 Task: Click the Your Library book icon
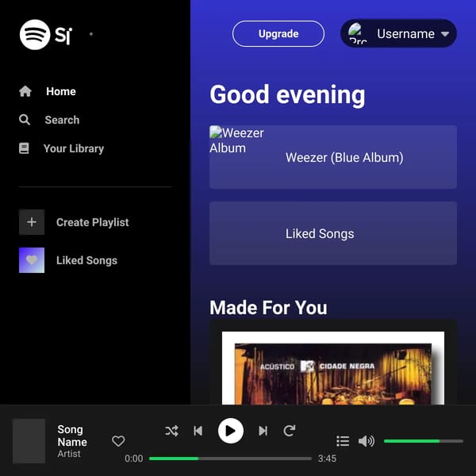(x=24, y=148)
